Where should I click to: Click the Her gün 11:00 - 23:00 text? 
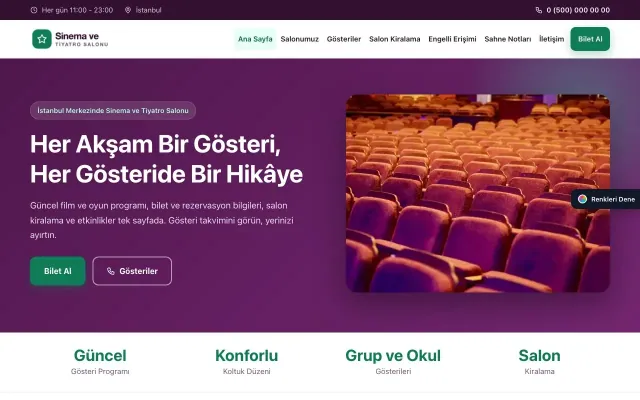(77, 10)
